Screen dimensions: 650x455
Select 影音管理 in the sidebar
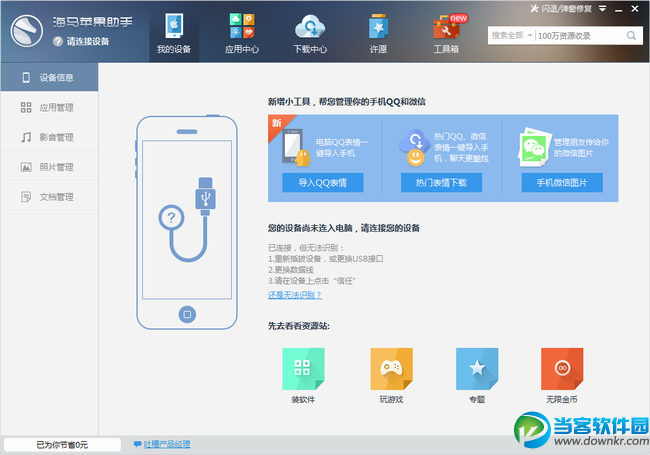(49, 137)
